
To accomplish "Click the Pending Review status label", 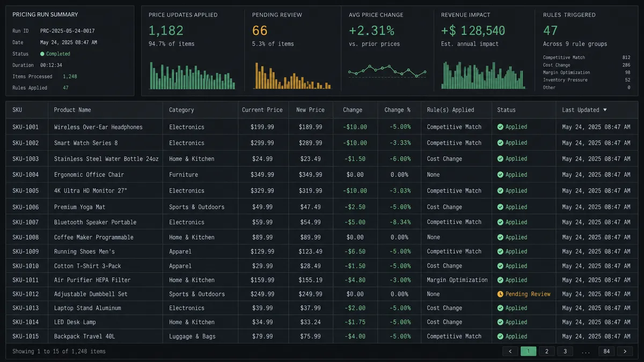I will pyautogui.click(x=528, y=294).
